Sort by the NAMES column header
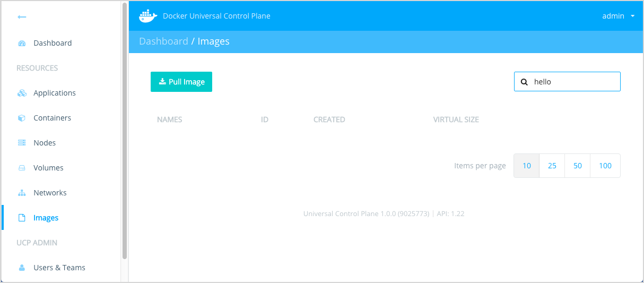Viewport: 644px width, 283px height. point(170,119)
